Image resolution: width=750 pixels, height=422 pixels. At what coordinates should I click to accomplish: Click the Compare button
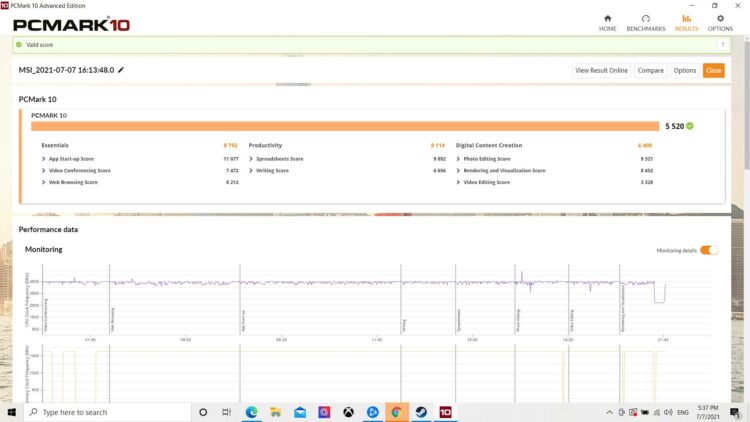point(651,70)
